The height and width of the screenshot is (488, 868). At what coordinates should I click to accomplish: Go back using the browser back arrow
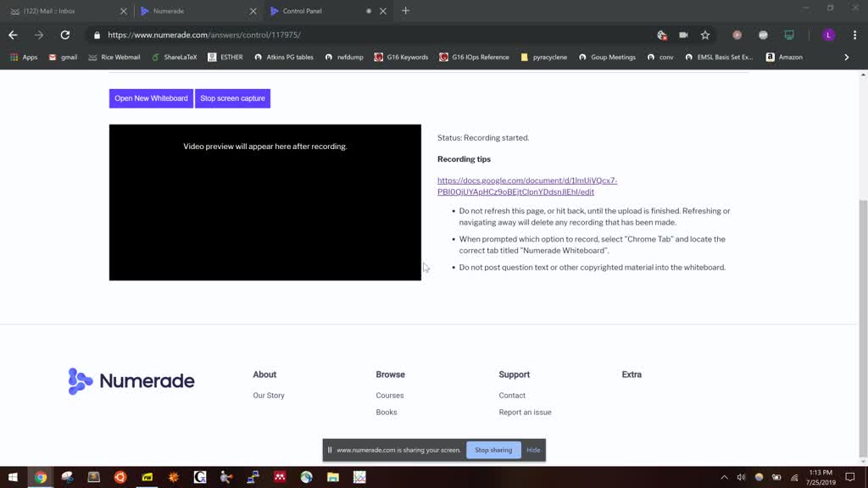pyautogui.click(x=13, y=35)
